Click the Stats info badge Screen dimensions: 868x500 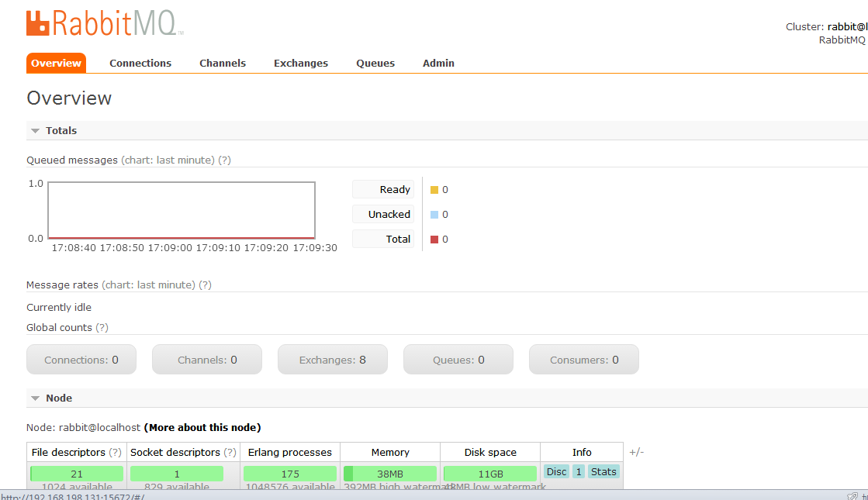click(x=603, y=472)
